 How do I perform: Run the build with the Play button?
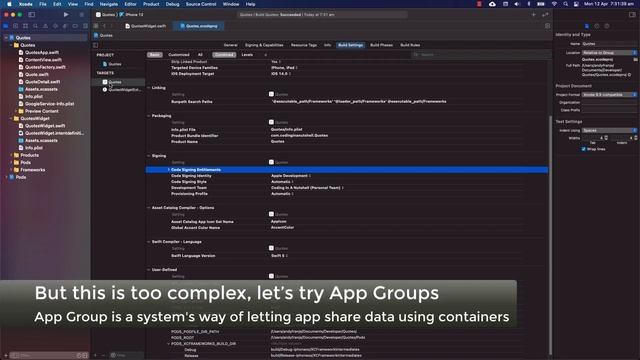pos(66,15)
